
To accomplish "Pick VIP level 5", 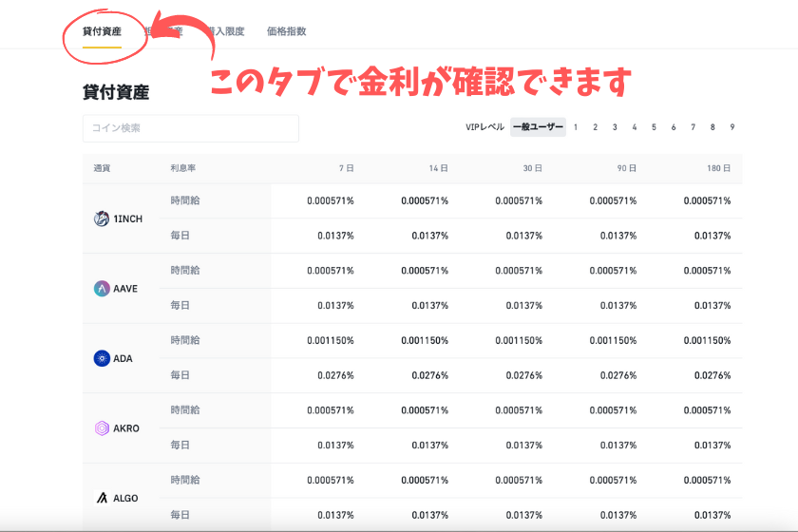I will coord(654,127).
